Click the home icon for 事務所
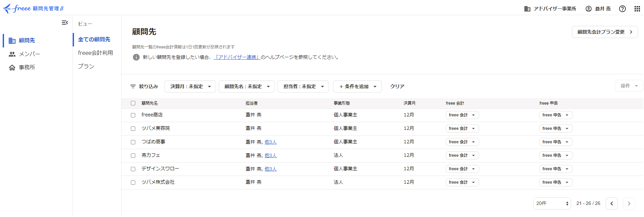 12,68
